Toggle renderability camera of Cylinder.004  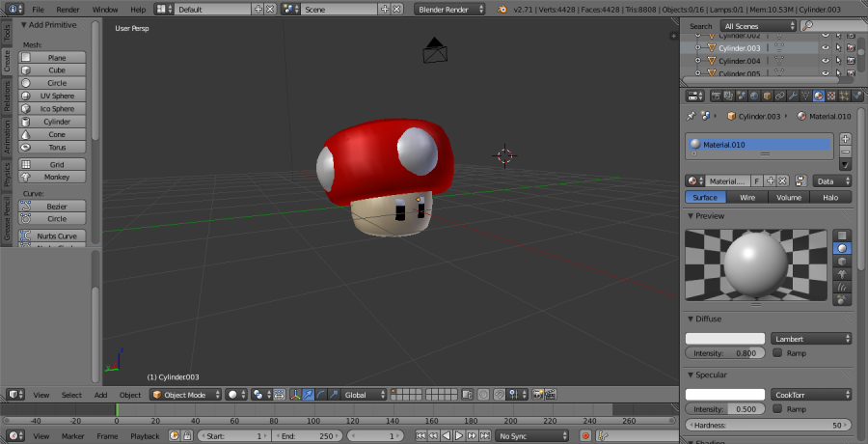coord(852,61)
